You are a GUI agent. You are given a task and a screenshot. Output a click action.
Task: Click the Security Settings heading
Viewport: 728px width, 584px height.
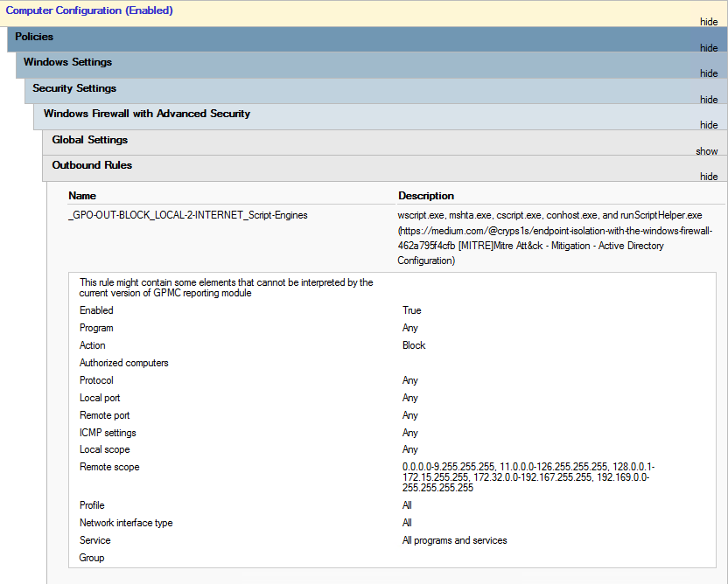tap(74, 88)
